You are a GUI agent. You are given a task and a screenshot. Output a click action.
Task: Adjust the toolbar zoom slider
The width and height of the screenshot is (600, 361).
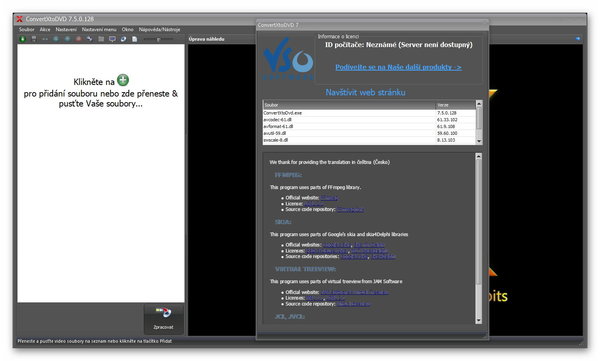[158, 39]
